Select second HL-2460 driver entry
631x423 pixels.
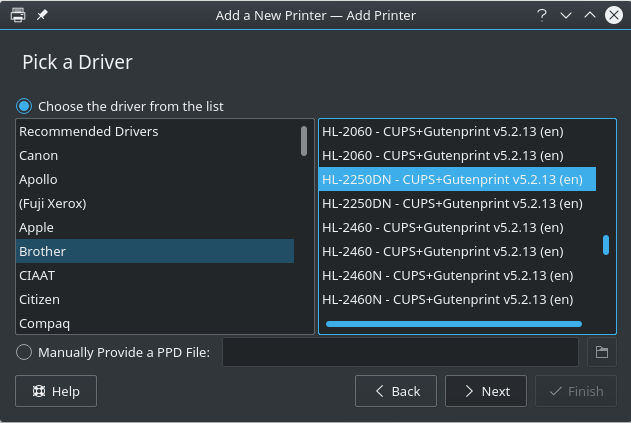tap(457, 251)
